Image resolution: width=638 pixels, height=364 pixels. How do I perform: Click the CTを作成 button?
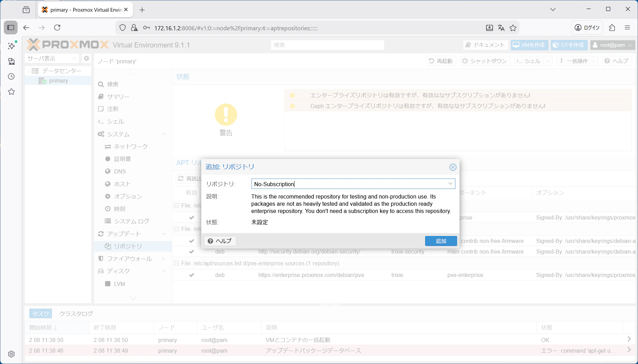569,45
